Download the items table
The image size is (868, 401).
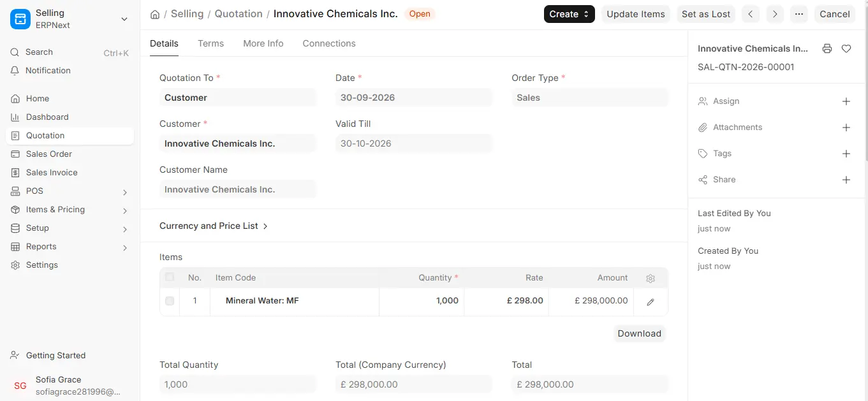point(640,333)
